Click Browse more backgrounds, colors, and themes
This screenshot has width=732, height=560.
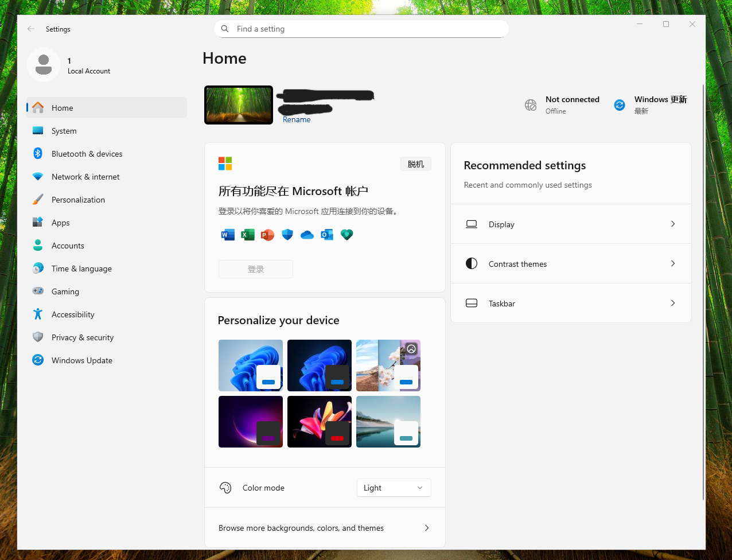tap(325, 528)
